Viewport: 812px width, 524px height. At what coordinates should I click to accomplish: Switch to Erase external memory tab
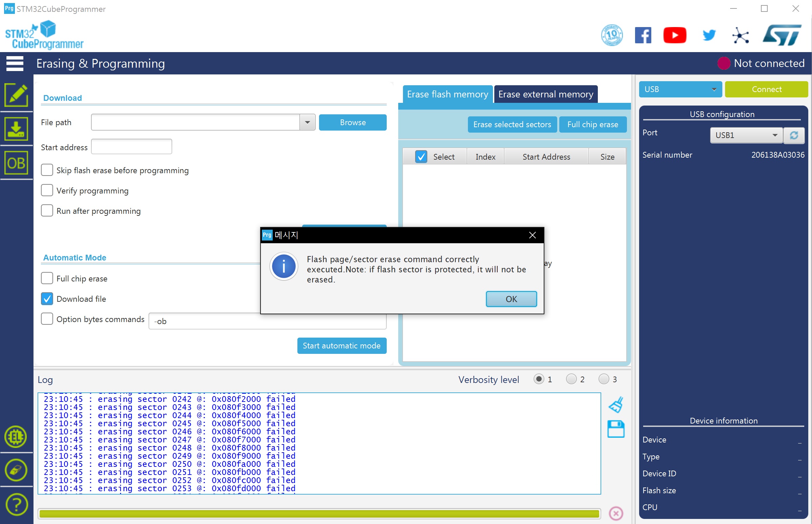[545, 94]
